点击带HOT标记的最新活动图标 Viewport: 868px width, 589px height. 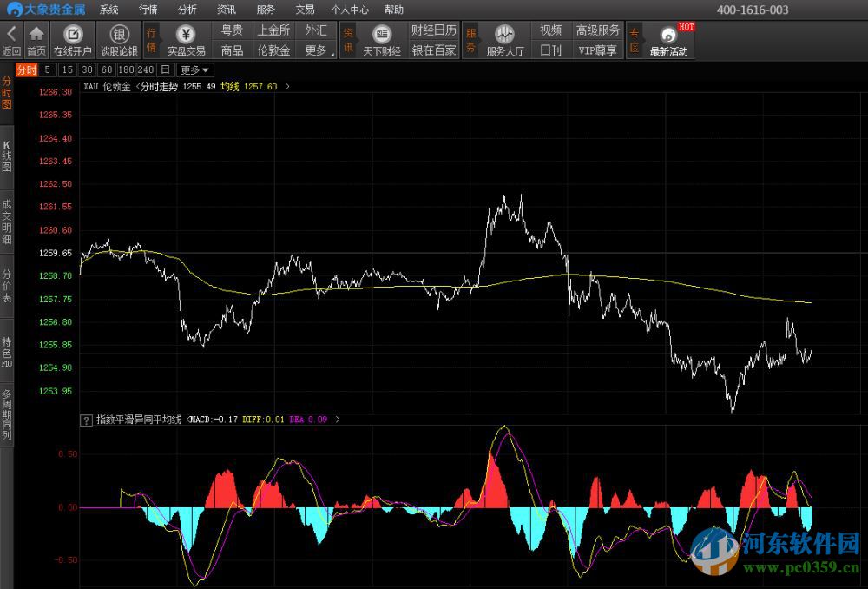(x=667, y=38)
